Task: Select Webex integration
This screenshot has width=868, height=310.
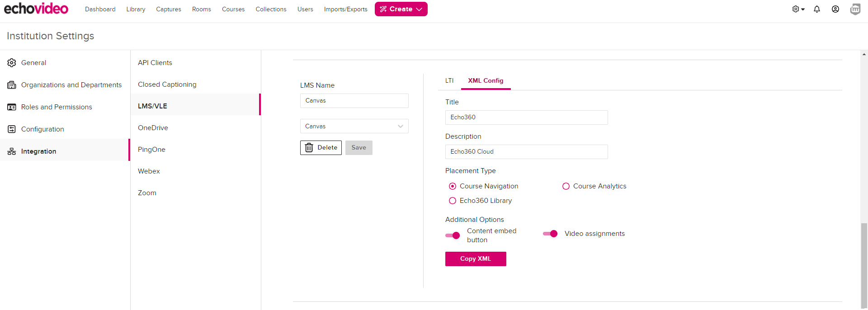Action: click(x=195, y=171)
